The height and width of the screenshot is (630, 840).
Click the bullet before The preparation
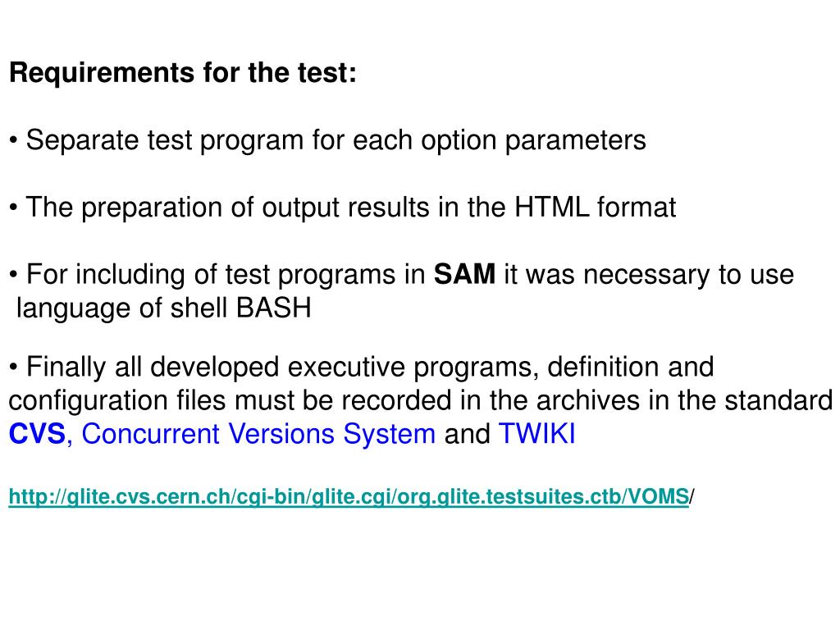14,208
